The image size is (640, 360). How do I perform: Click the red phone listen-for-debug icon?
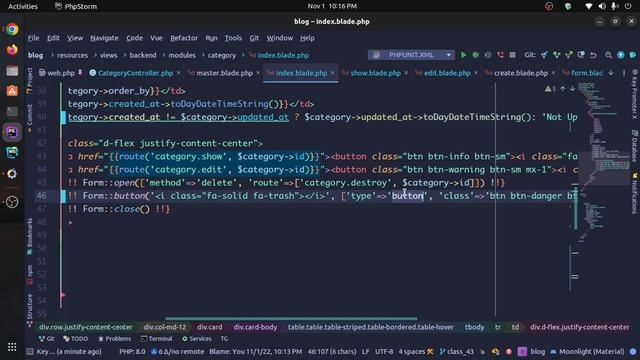500,55
